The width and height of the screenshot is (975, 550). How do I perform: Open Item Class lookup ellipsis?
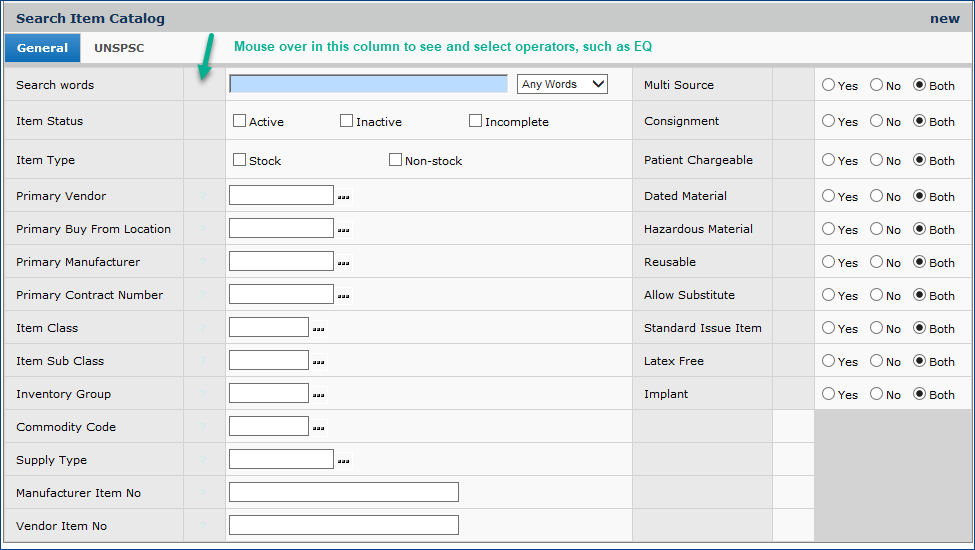coord(319,329)
